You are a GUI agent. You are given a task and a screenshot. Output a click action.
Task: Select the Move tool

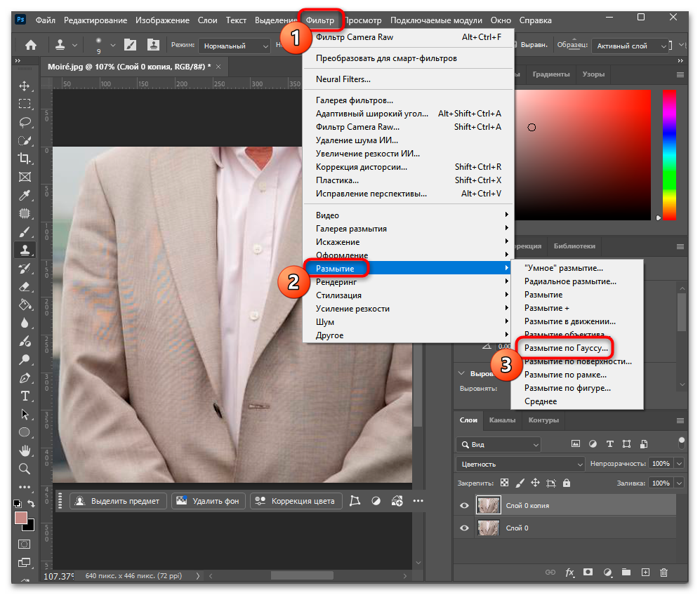pos(25,86)
